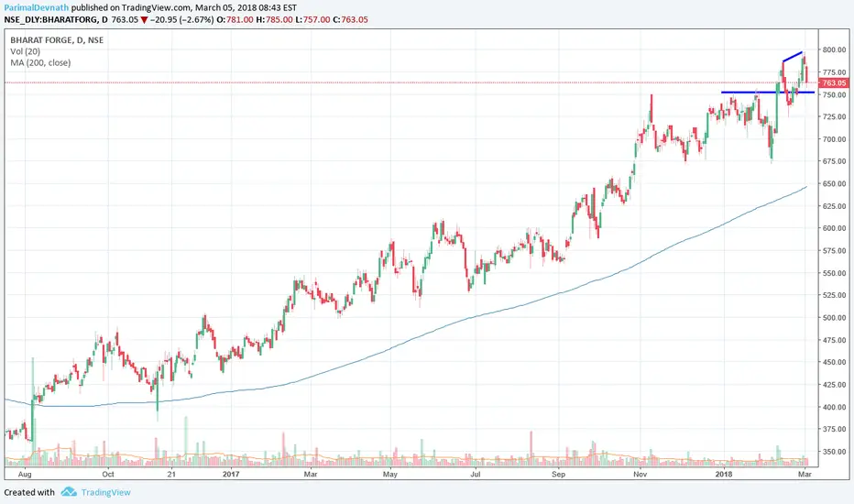Click the O:781.00 open value
Image resolution: width=854 pixels, height=504 pixels.
click(235, 19)
